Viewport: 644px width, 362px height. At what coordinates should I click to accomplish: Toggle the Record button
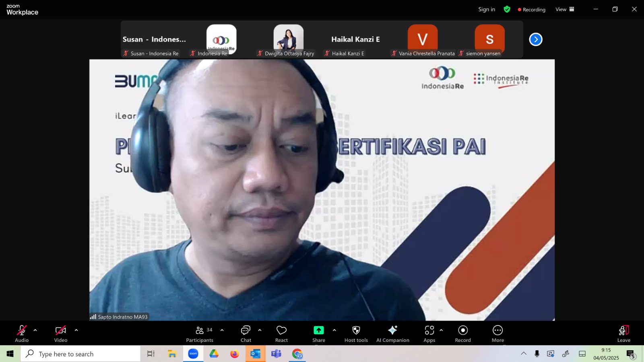[x=463, y=333]
